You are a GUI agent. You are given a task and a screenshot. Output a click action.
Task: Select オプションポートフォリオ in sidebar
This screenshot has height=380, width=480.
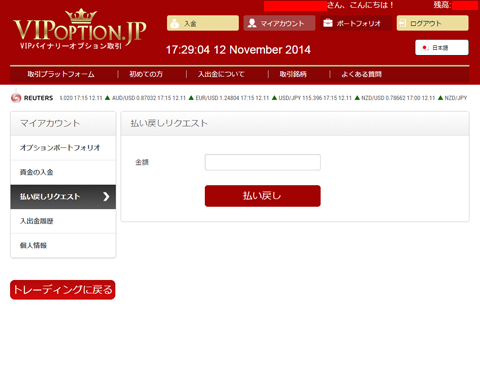coord(63,148)
